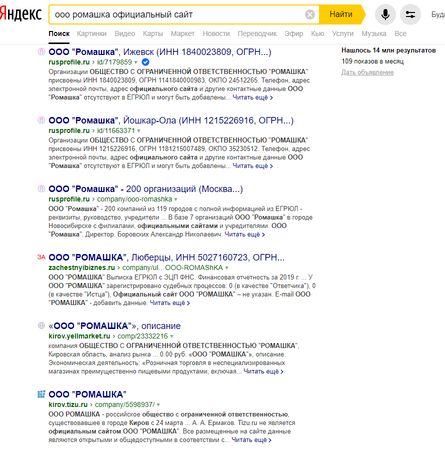The width and height of the screenshot is (445, 451).
Task: Click 'Нашлось 14 млн результатов' text
Action: (389, 51)
